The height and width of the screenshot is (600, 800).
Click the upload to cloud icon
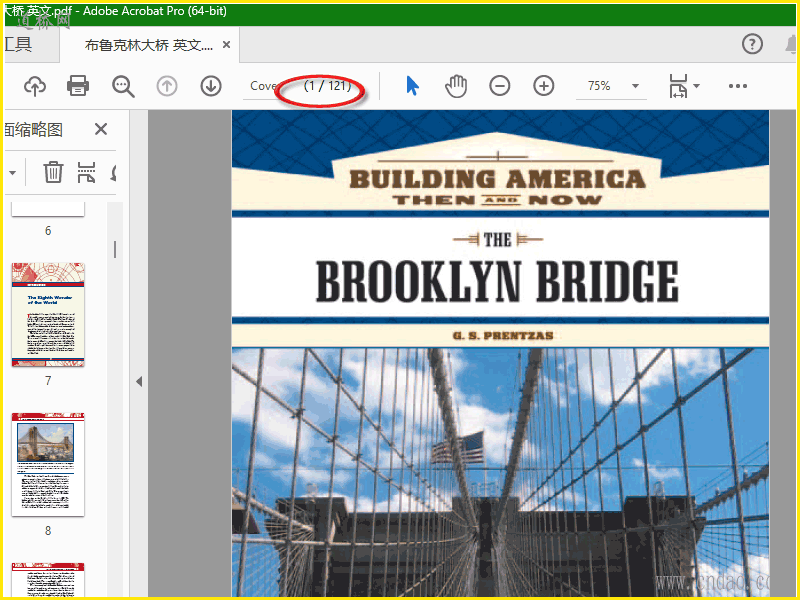(35, 86)
